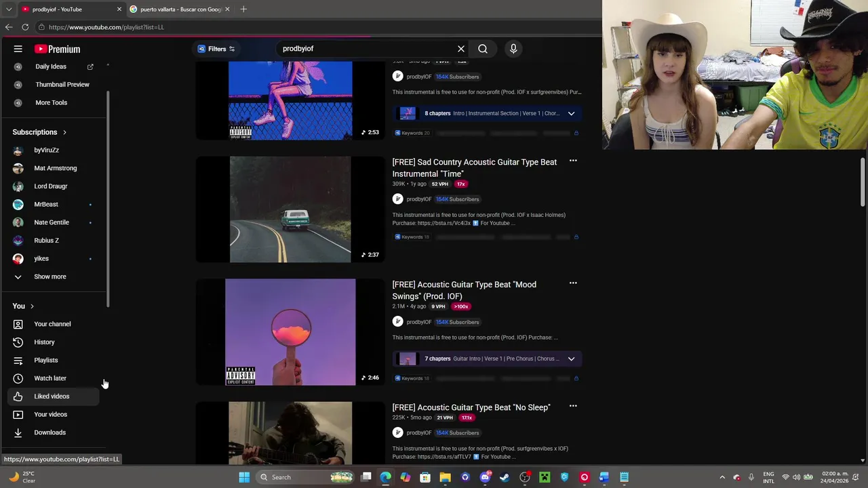Expand the You section chevron
Screen dimensions: 868x488
(x=32, y=306)
